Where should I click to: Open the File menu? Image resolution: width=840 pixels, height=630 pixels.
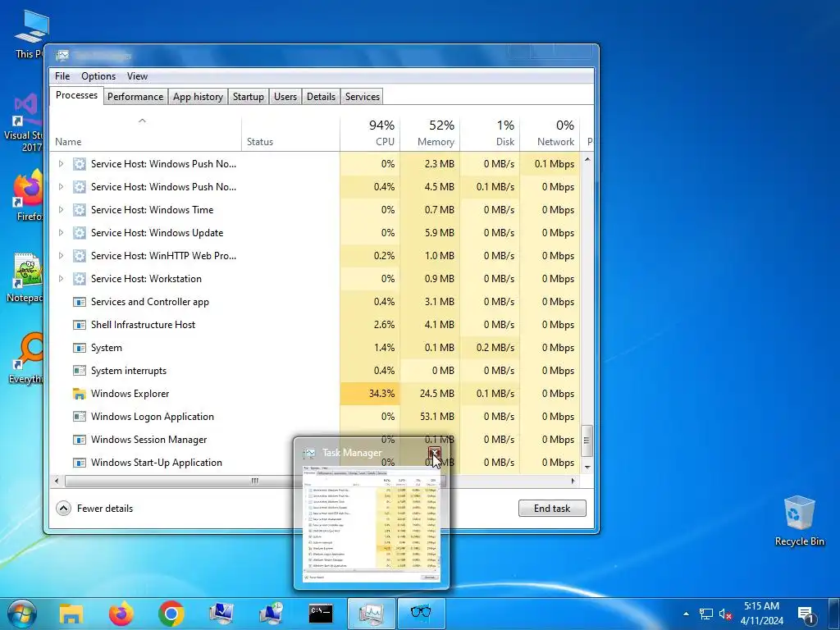click(x=62, y=76)
